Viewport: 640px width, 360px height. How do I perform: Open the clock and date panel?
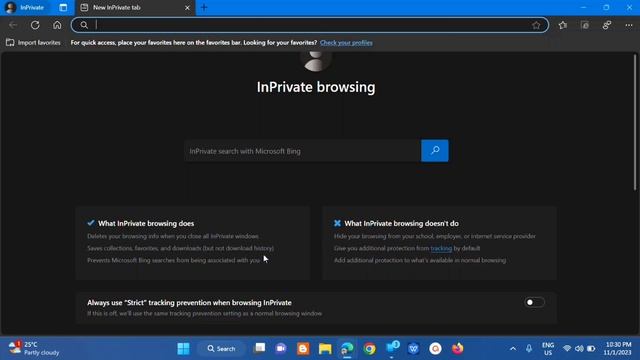pos(618,349)
